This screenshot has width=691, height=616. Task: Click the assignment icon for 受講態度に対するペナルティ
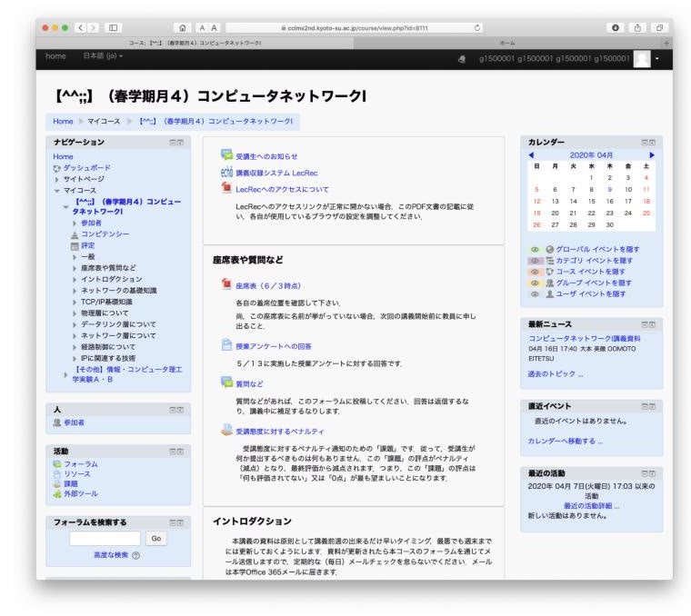226,430
